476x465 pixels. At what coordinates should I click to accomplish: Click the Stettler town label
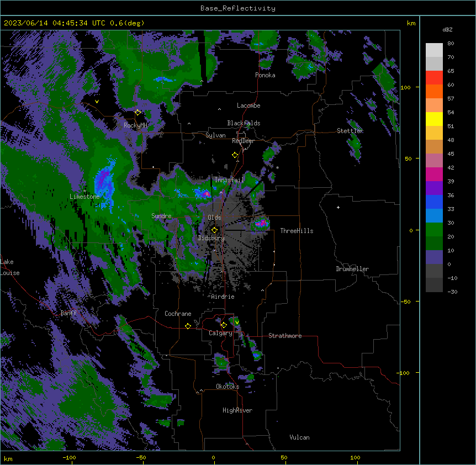(350, 131)
